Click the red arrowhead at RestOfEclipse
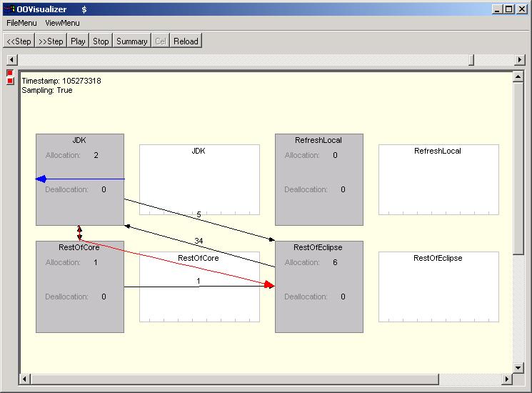This screenshot has width=532, height=393. pos(269,284)
